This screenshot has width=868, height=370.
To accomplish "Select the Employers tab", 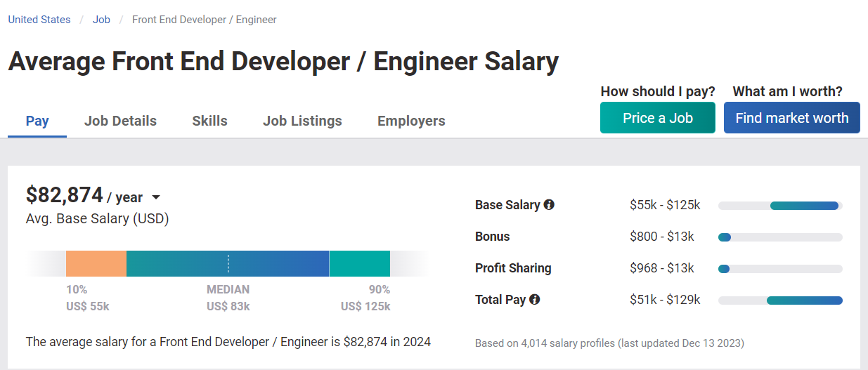I will coord(411,121).
